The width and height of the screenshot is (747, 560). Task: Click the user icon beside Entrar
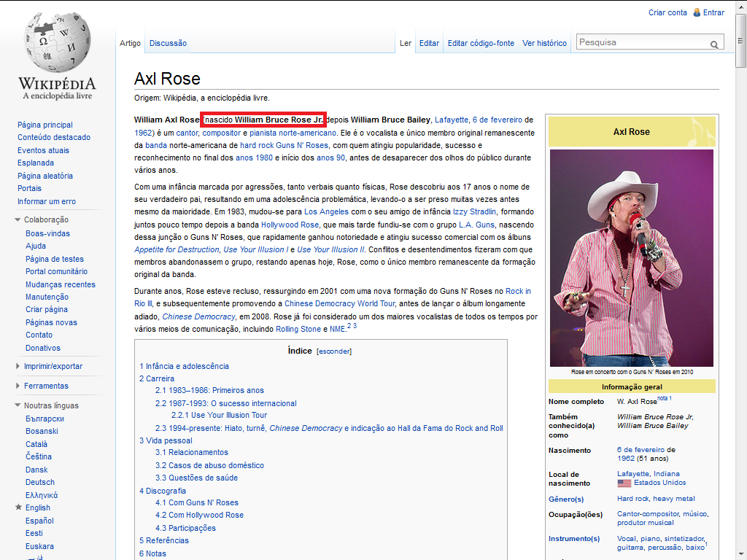[697, 12]
